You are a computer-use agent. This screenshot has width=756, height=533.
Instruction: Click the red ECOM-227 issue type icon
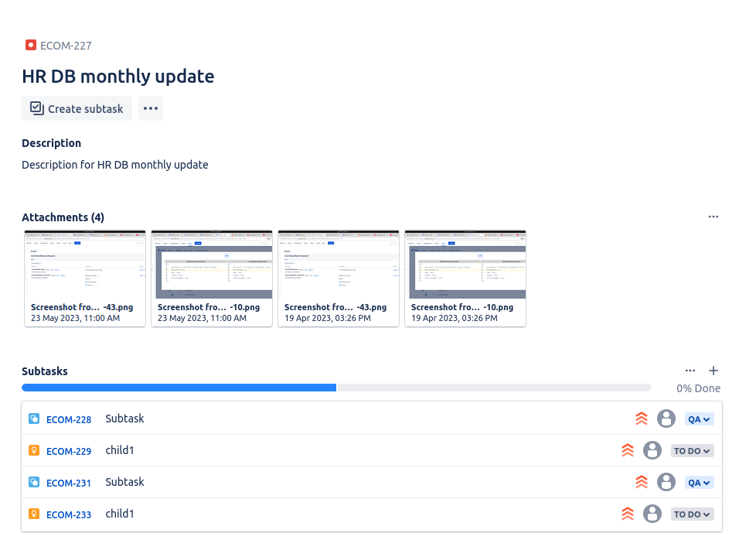tap(31, 45)
